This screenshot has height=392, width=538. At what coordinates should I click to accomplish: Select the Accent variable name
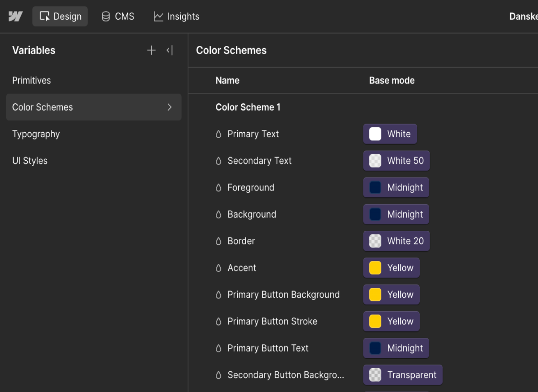click(242, 268)
